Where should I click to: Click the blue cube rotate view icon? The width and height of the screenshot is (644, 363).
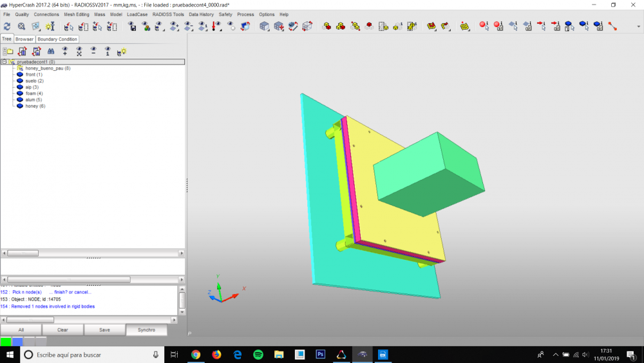[x=245, y=26]
